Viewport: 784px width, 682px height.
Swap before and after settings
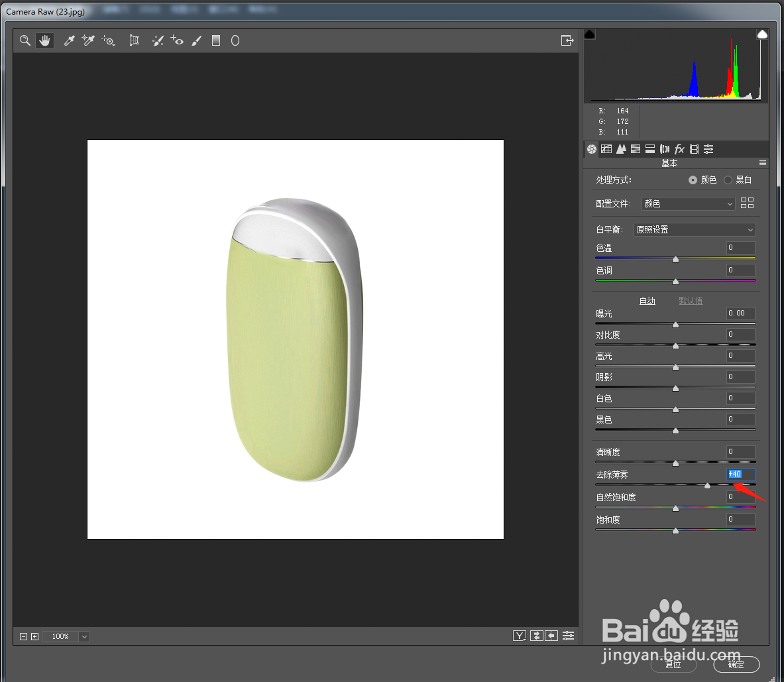click(x=537, y=636)
